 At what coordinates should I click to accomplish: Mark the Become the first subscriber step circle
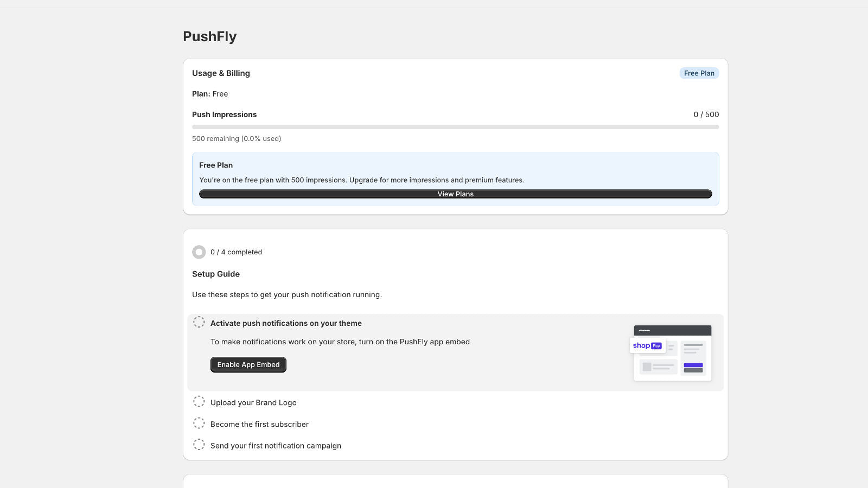(199, 423)
